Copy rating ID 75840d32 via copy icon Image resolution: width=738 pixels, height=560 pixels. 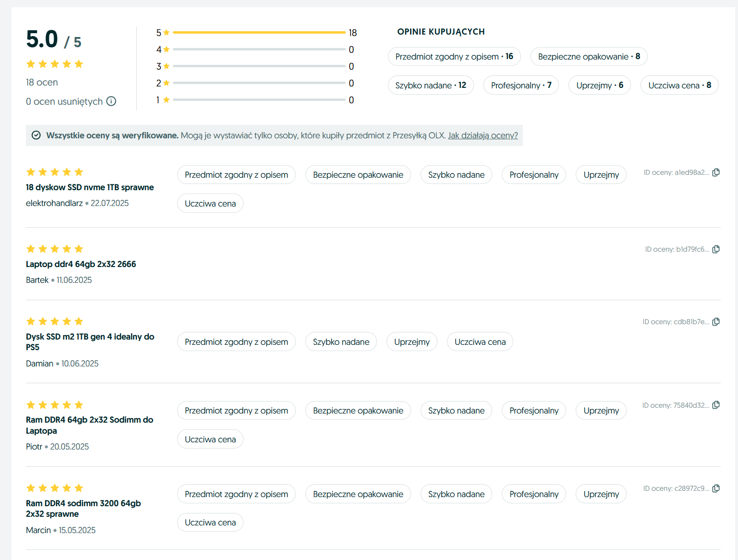(x=716, y=405)
